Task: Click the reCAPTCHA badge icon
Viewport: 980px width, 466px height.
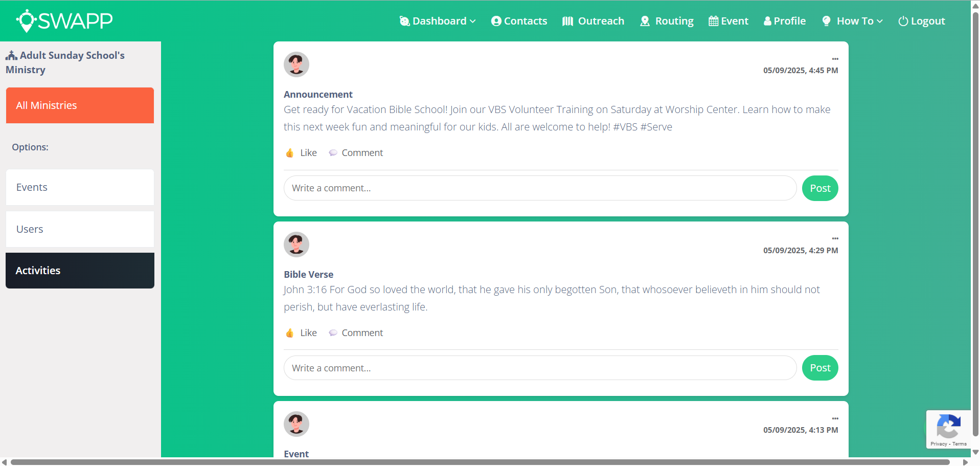Action: pyautogui.click(x=948, y=426)
